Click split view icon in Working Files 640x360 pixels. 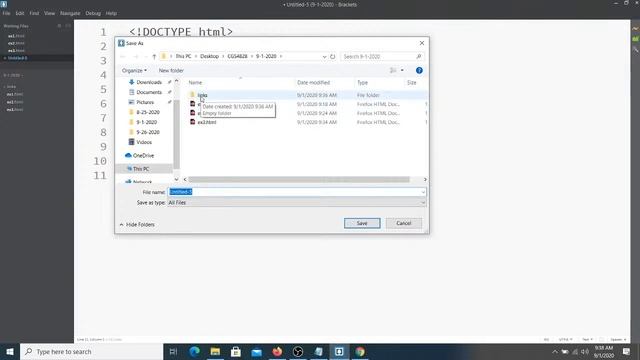pos(68,26)
